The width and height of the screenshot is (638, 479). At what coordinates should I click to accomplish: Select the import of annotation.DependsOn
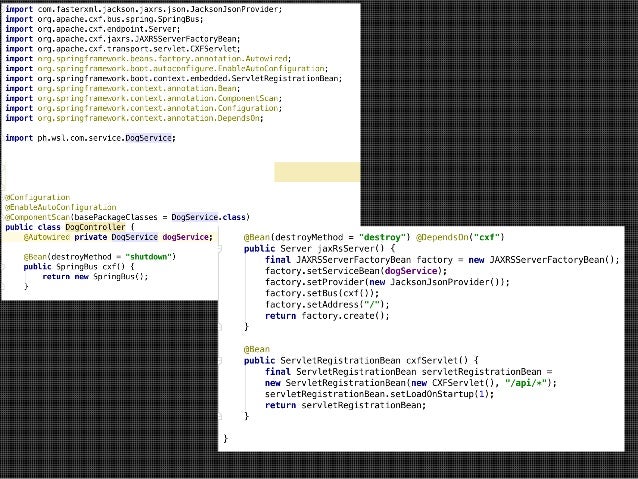(x=134, y=118)
